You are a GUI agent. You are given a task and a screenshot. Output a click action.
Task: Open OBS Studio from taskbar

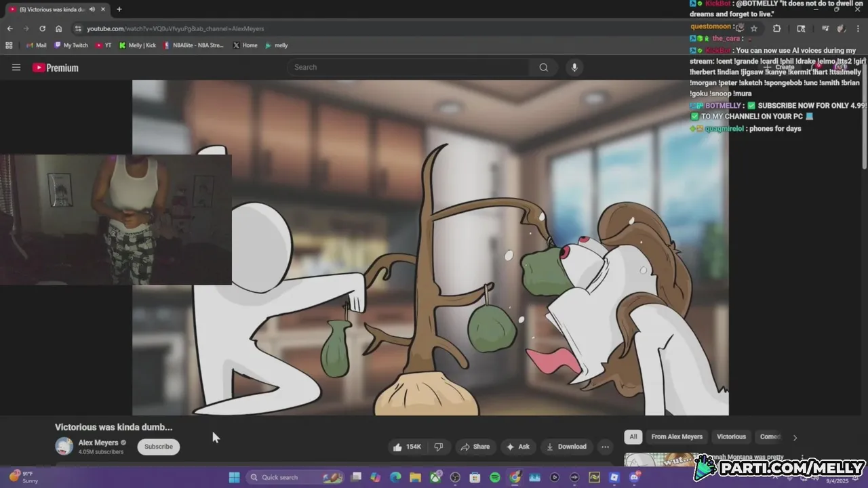(x=455, y=477)
